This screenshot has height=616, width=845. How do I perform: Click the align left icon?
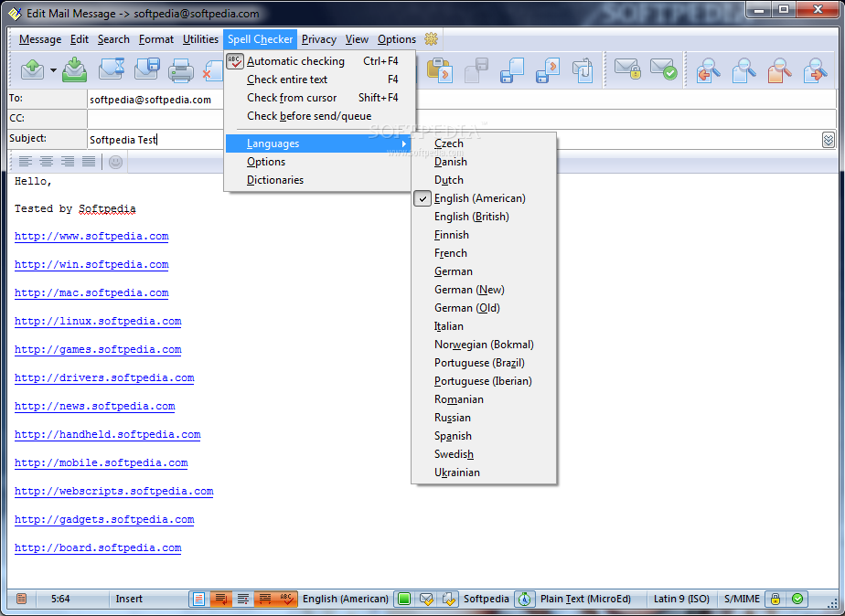tap(25, 162)
